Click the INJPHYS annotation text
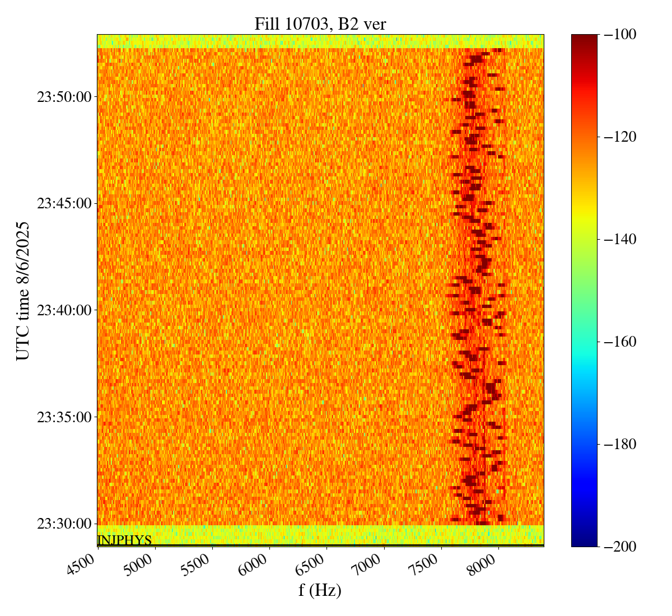Image resolution: width=672 pixels, height=616 pixels. point(124,540)
